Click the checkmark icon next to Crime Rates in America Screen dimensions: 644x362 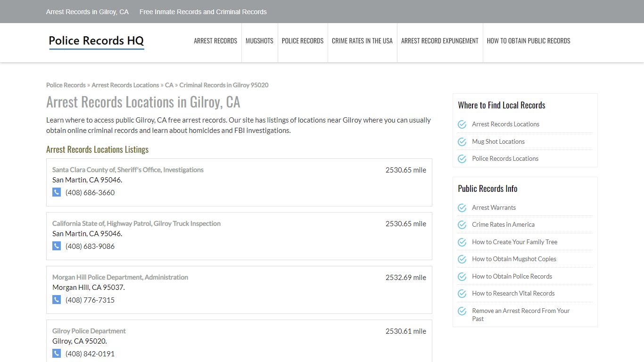pos(462,225)
